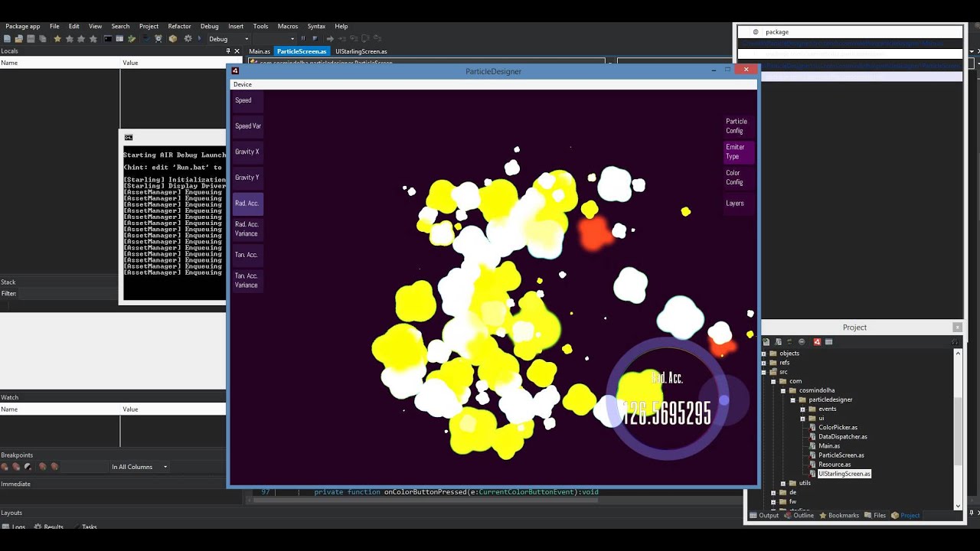Pin the Locals panel
This screenshot has width=980, height=551.
coord(227,51)
